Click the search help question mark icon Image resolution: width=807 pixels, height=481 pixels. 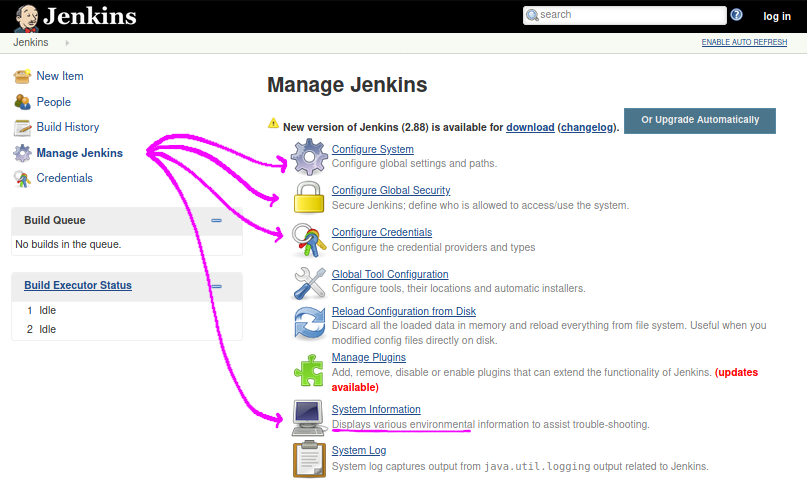click(x=736, y=15)
